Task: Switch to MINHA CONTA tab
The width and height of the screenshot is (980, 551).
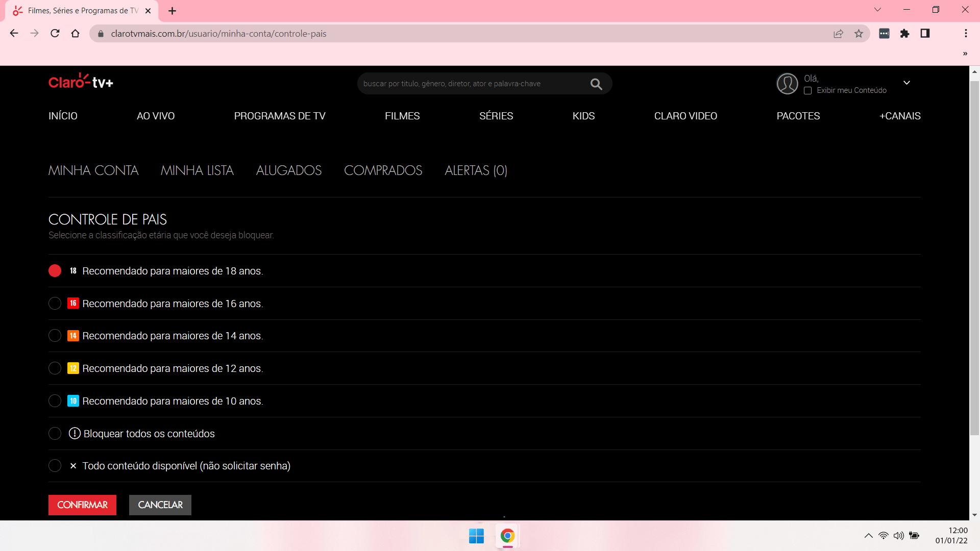Action: (93, 170)
